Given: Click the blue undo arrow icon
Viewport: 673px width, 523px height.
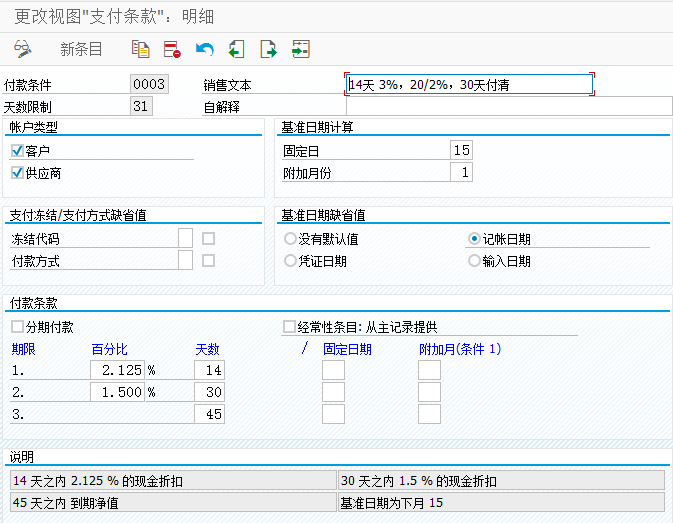Looking at the screenshot, I should coord(204,49).
